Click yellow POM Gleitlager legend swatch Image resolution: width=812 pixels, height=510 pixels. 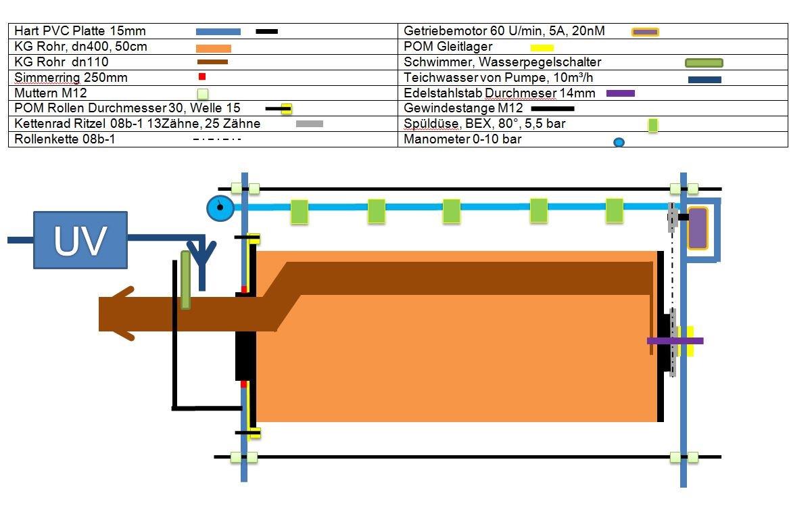coord(542,47)
